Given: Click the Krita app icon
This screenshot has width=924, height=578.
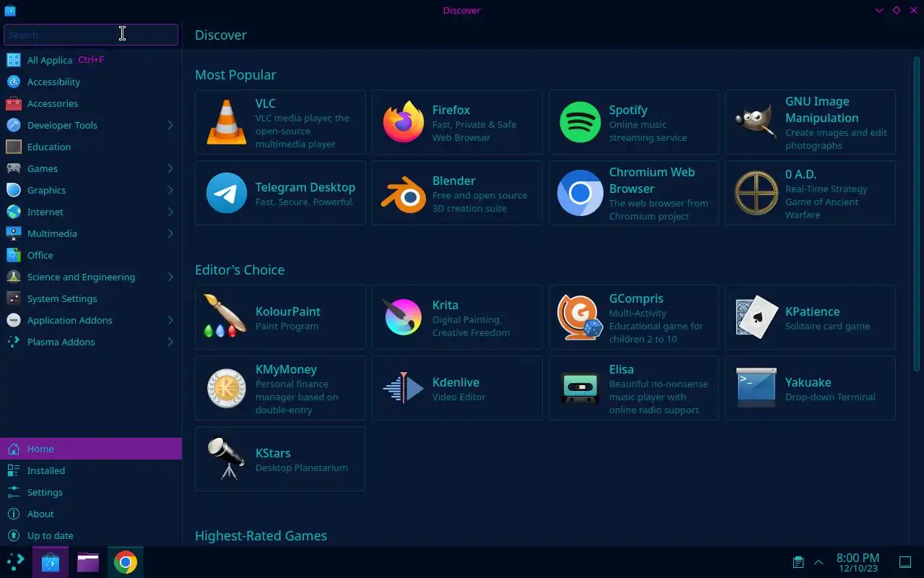Looking at the screenshot, I should pos(403,317).
